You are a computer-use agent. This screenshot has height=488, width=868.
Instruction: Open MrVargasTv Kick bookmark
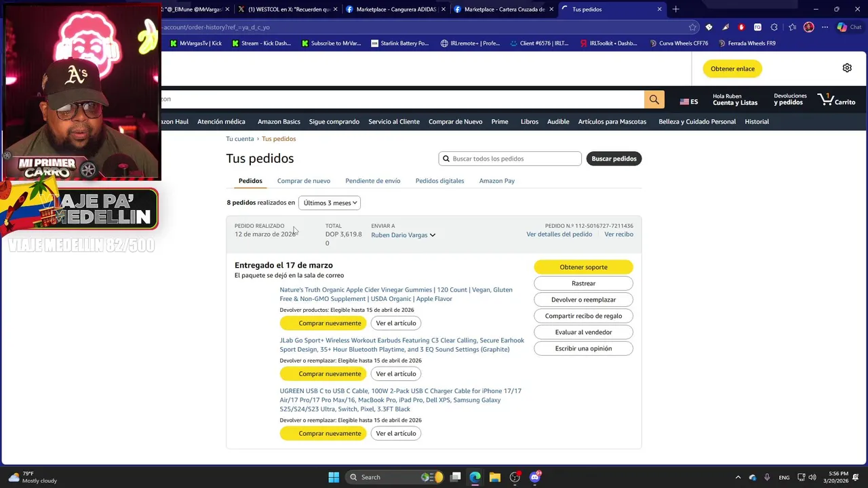point(195,43)
